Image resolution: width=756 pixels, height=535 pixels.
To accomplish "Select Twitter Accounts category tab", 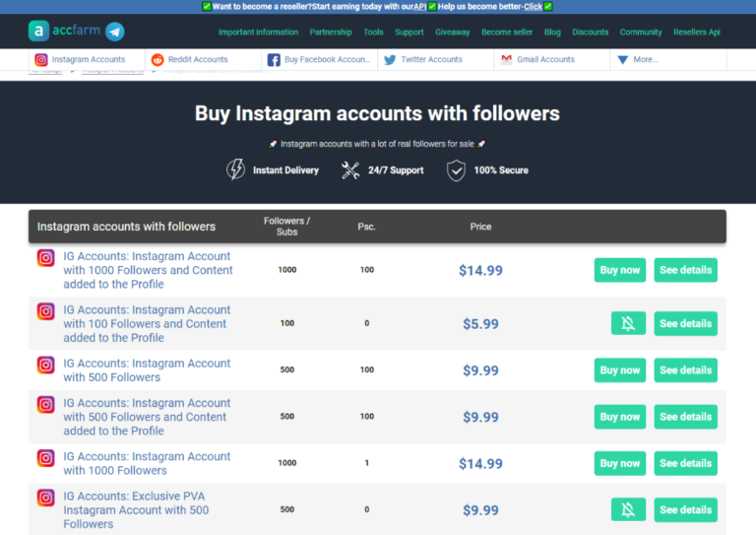I will pyautogui.click(x=435, y=59).
